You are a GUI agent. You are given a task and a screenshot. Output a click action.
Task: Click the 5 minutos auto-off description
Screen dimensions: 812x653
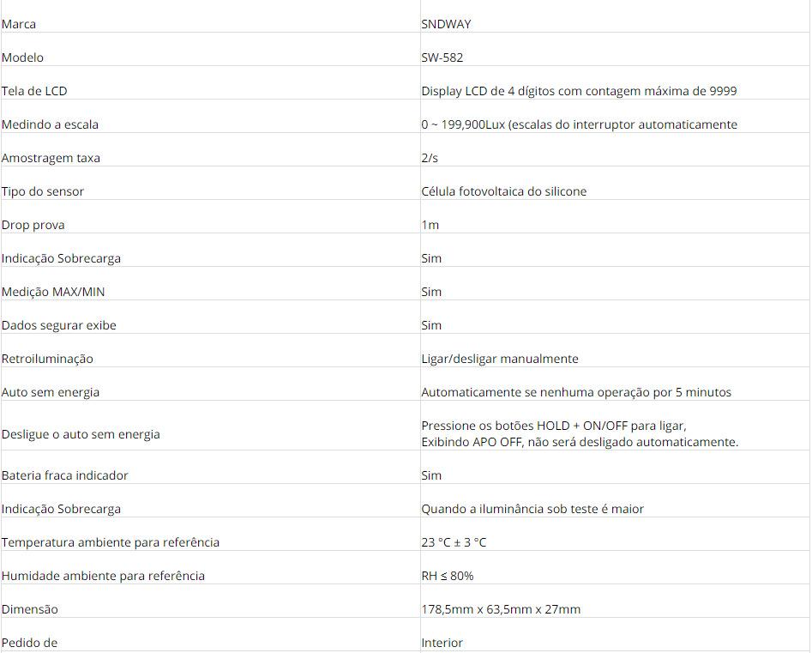tap(576, 392)
